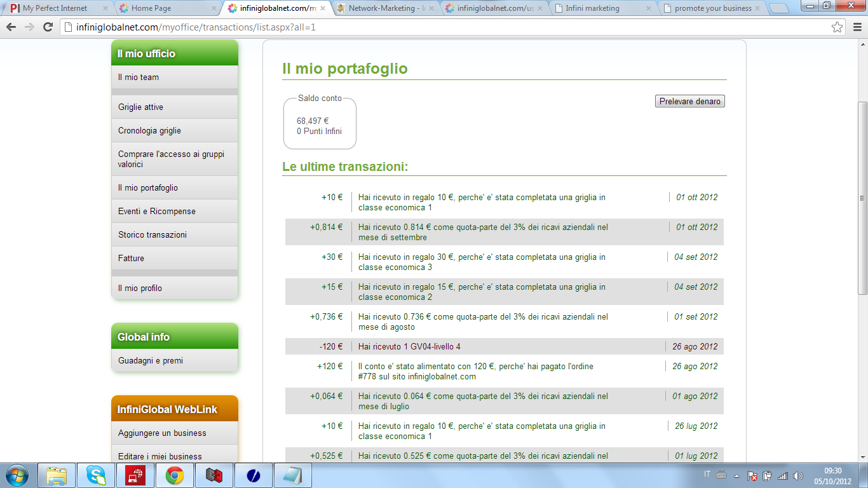The image size is (868, 488).
Task: Reload the current page
Action: tap(48, 27)
